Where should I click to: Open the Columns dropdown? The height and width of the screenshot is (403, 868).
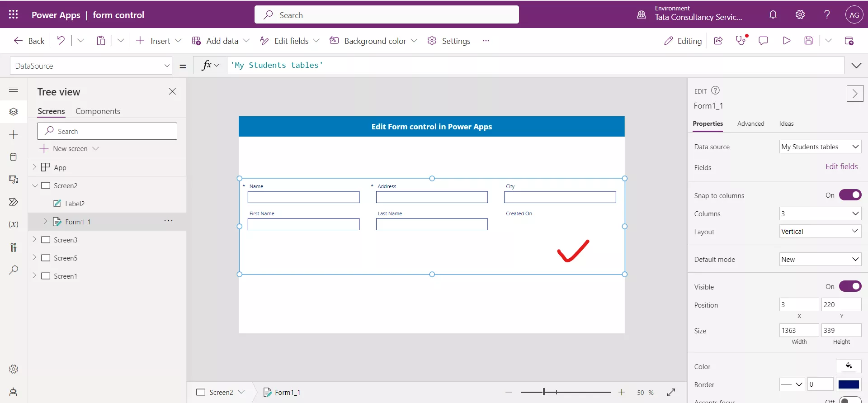coord(820,213)
